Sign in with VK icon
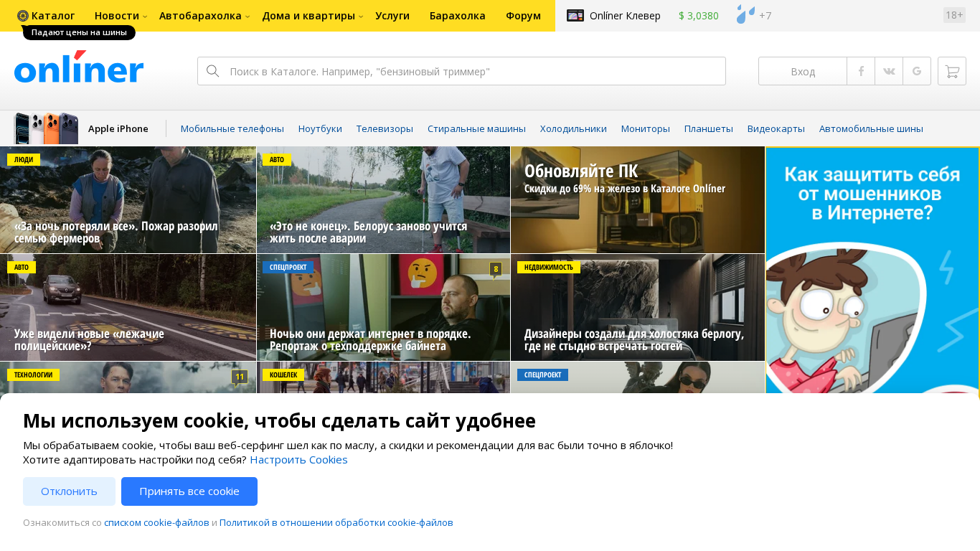The width and height of the screenshot is (980, 551). (x=889, y=71)
